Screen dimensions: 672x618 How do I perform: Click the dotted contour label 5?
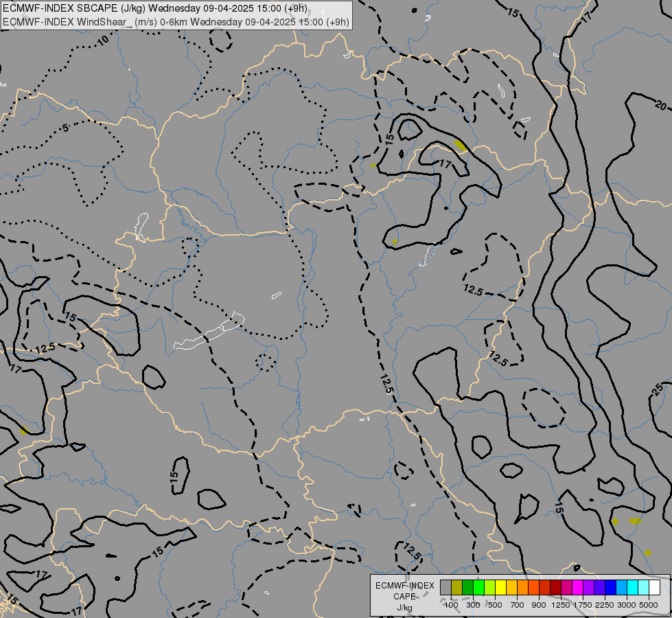click(x=65, y=128)
